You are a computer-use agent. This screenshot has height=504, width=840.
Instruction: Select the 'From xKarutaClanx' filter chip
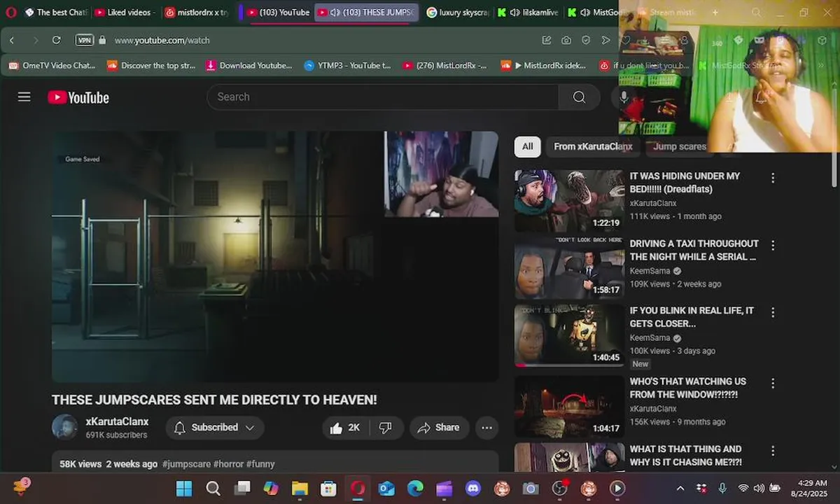point(593,146)
